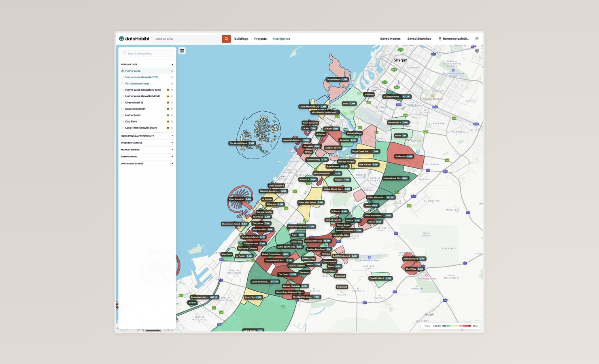The height and width of the screenshot is (364, 599).
Task: Open Saved Searches
Action: click(419, 39)
